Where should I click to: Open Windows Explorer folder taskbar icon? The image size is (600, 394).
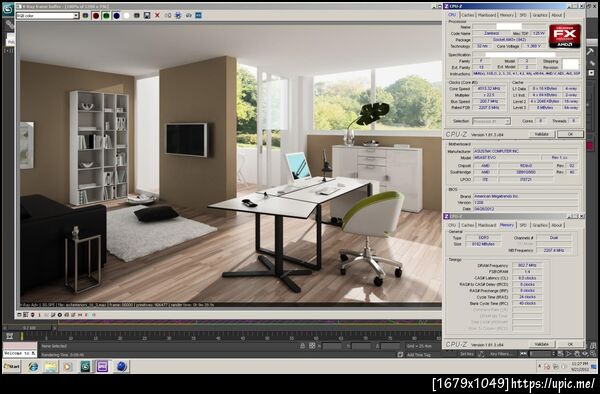pos(50,366)
